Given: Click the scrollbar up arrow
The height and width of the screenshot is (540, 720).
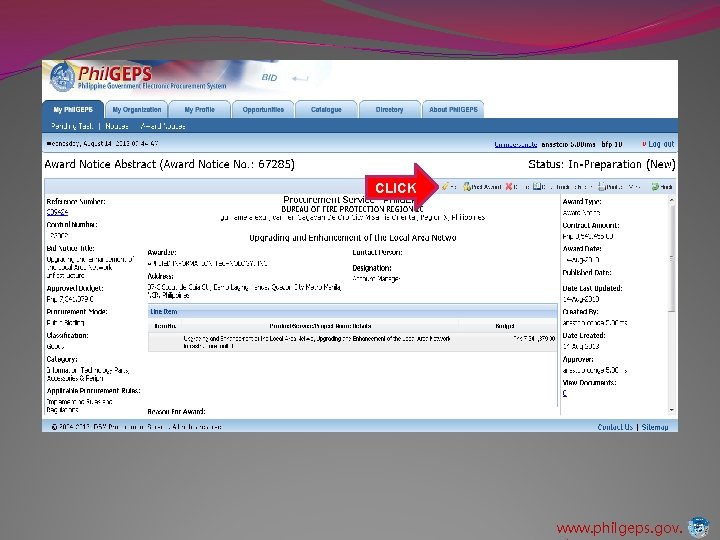Looking at the screenshot, I should click(672, 200).
